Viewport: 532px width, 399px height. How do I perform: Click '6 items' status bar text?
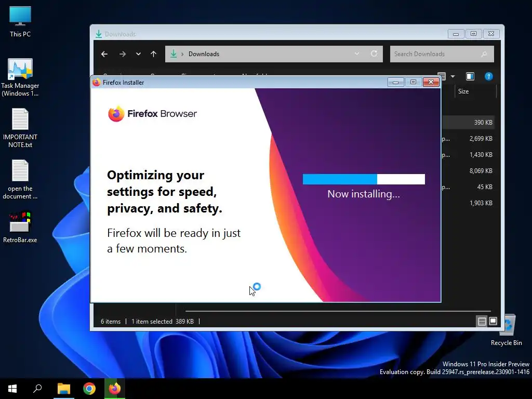point(111,321)
